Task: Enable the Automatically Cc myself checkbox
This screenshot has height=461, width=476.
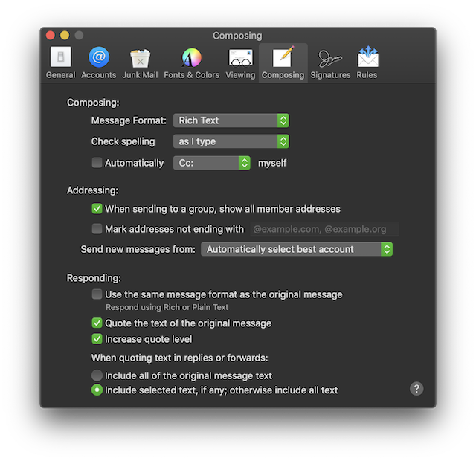Action: tap(97, 163)
